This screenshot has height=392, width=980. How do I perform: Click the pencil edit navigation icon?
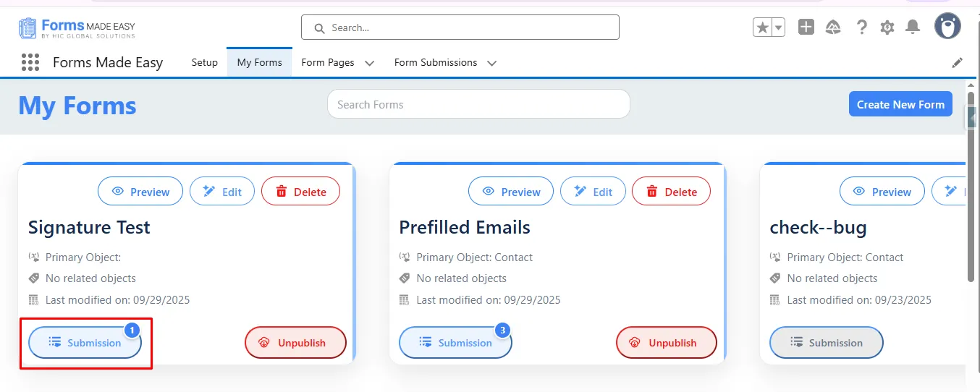tap(958, 63)
